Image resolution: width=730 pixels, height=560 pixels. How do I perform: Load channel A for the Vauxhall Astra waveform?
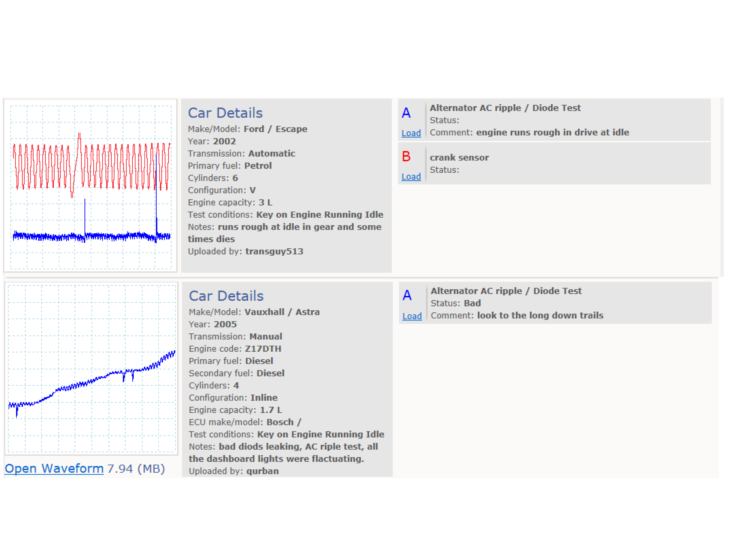coord(412,316)
